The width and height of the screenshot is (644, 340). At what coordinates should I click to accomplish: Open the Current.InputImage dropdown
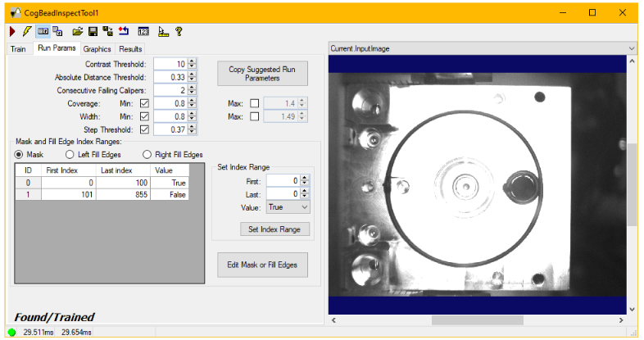point(483,48)
